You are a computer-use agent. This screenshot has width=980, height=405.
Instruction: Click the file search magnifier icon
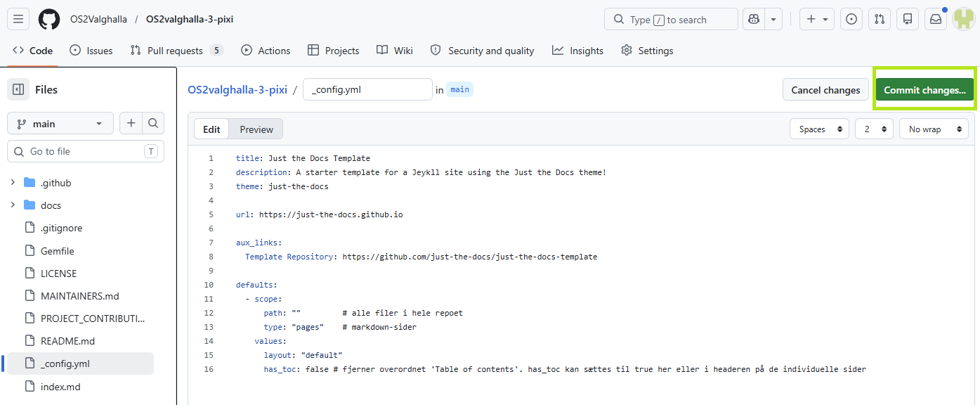pos(153,124)
